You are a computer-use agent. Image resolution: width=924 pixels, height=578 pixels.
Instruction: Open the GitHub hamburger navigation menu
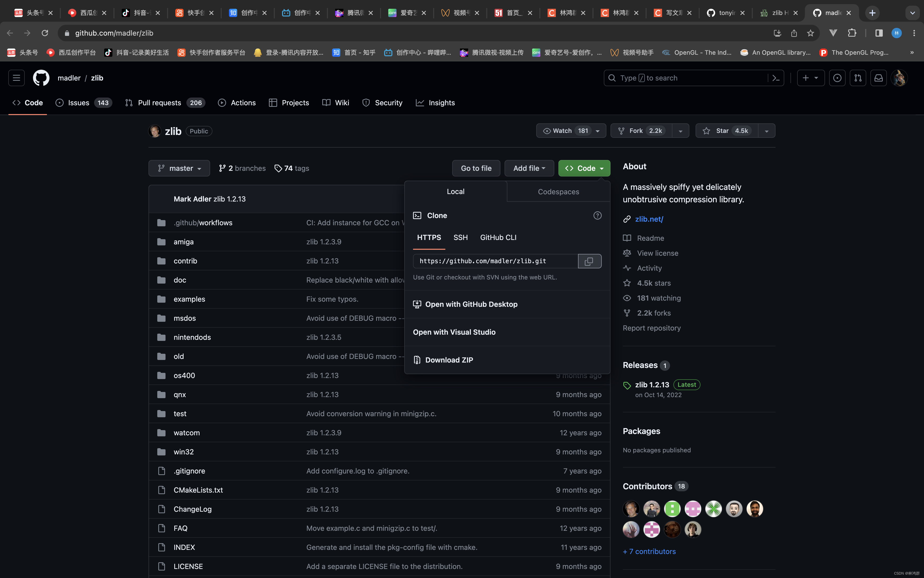(16, 78)
